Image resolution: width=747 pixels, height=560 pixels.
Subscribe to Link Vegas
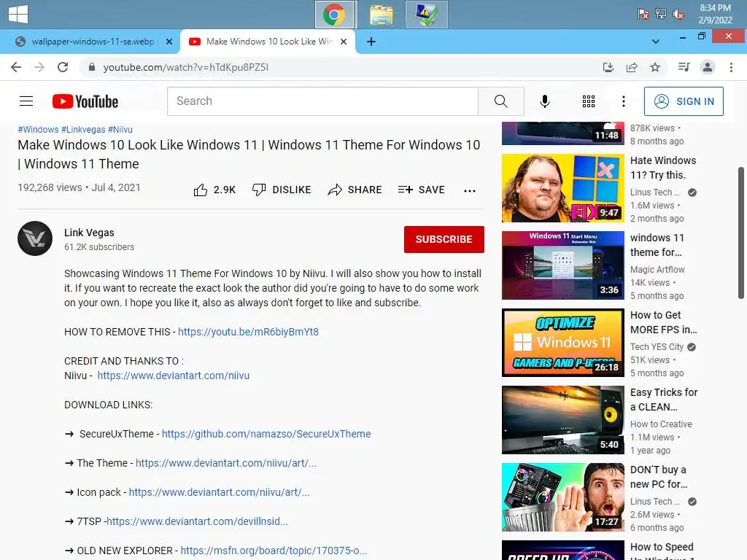(444, 239)
